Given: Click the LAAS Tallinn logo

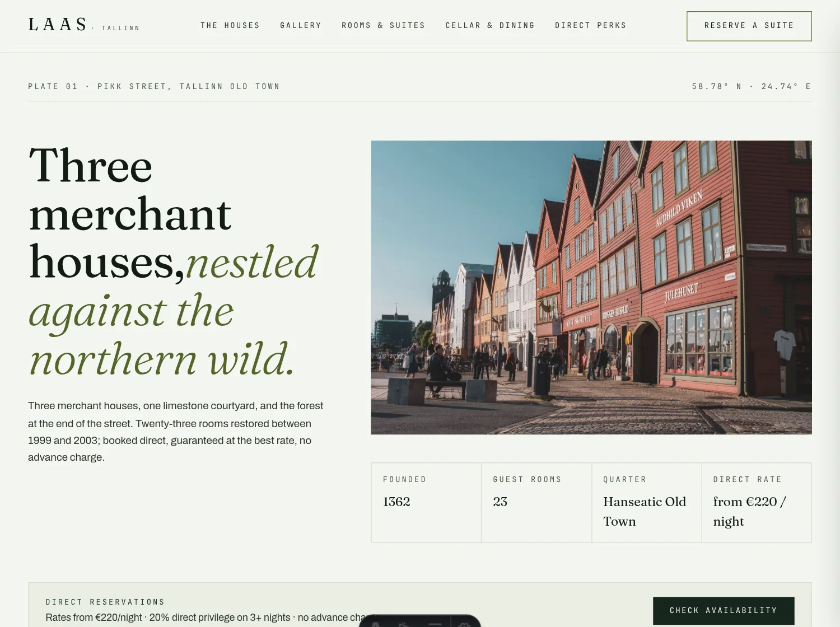Looking at the screenshot, I should (x=84, y=25).
